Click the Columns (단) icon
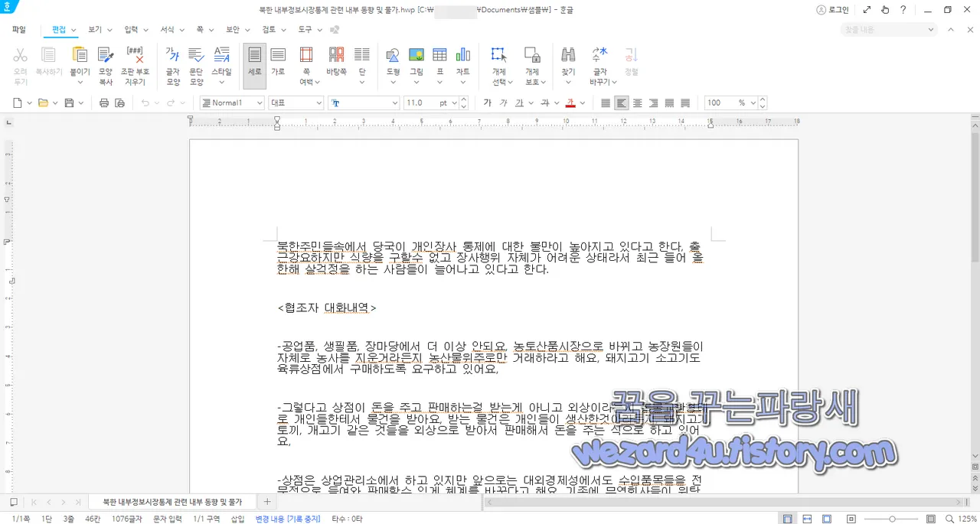This screenshot has height=524, width=980. click(x=362, y=55)
